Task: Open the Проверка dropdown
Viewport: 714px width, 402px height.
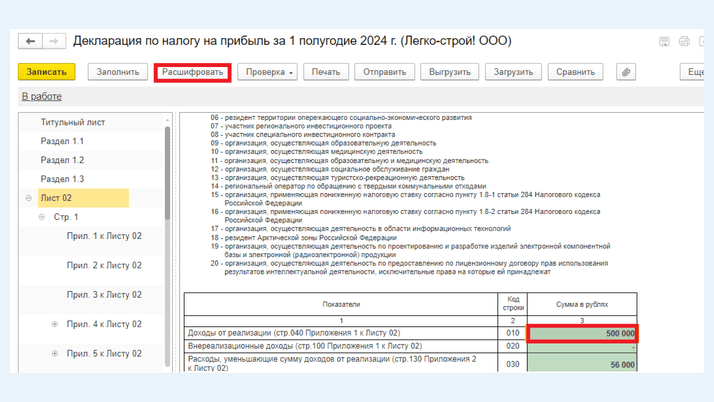Action: [x=267, y=72]
